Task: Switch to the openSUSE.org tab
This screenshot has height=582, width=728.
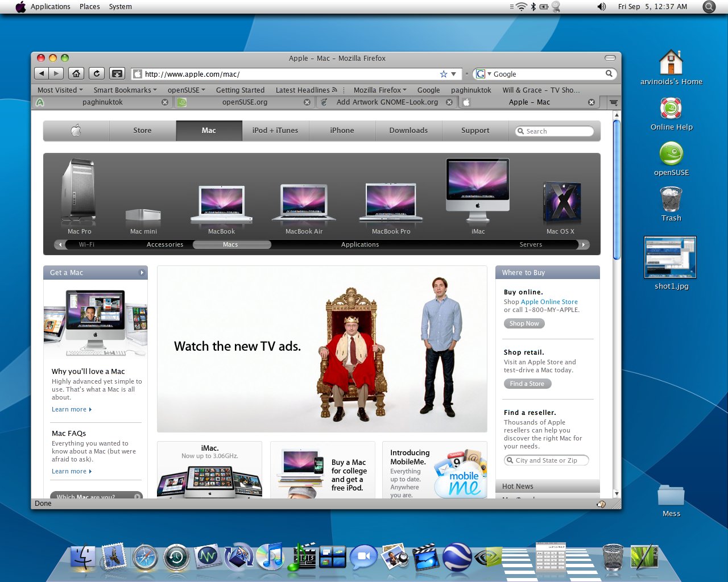Action: pyautogui.click(x=245, y=102)
